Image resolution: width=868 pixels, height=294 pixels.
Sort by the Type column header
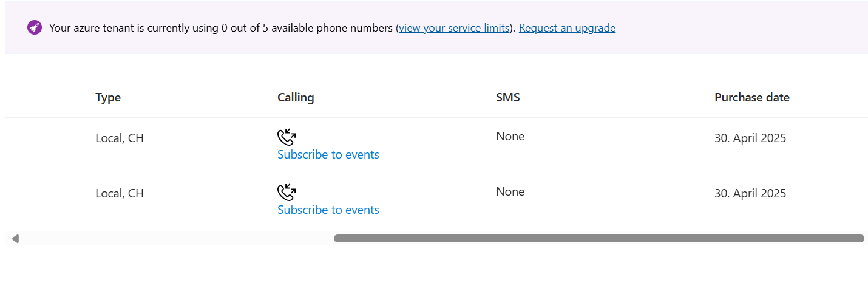[x=108, y=98]
